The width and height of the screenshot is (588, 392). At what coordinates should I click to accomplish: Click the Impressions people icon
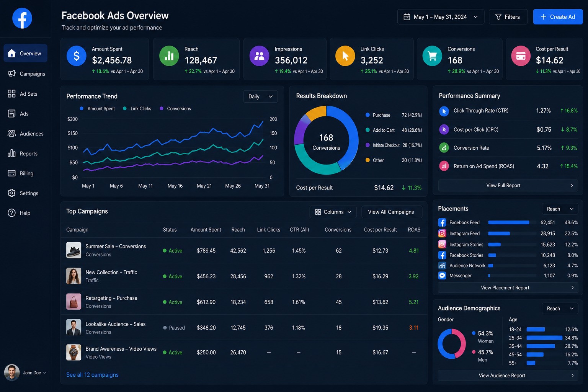[260, 56]
